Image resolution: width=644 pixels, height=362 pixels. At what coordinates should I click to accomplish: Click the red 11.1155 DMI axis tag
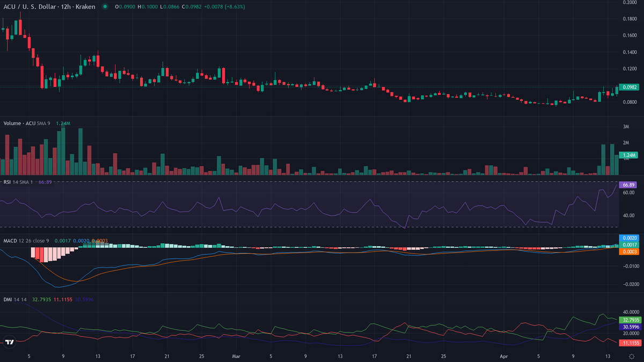pos(630,343)
